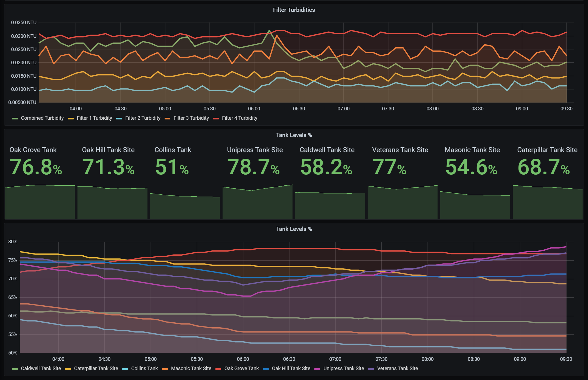Image resolution: width=588 pixels, height=380 pixels.
Task: Click the yellow Filter 1 Turbidity swatch
Action: (71, 119)
